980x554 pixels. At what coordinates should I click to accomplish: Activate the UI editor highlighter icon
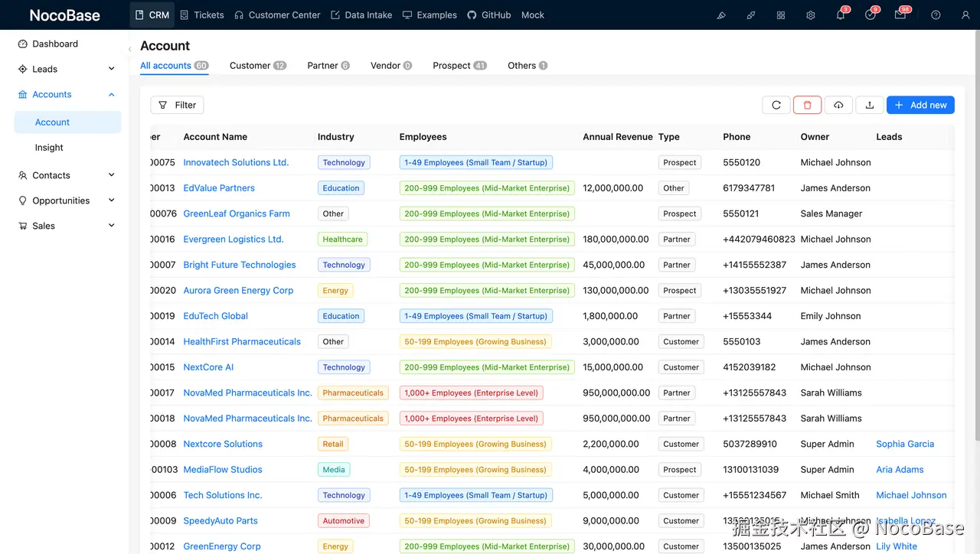click(720, 15)
